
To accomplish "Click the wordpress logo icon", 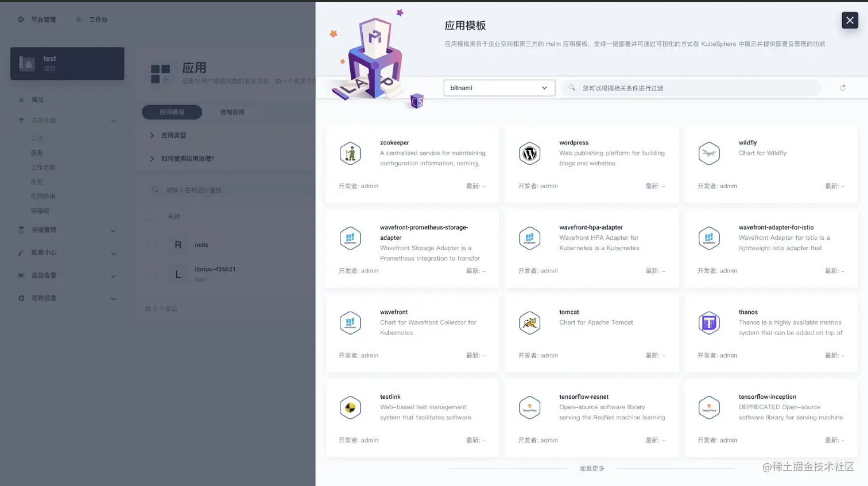I will click(x=529, y=153).
